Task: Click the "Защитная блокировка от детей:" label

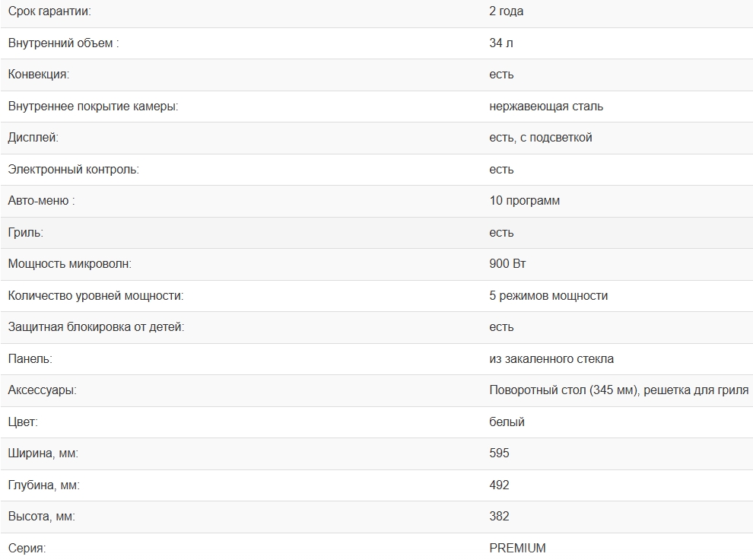Action: pos(96,327)
